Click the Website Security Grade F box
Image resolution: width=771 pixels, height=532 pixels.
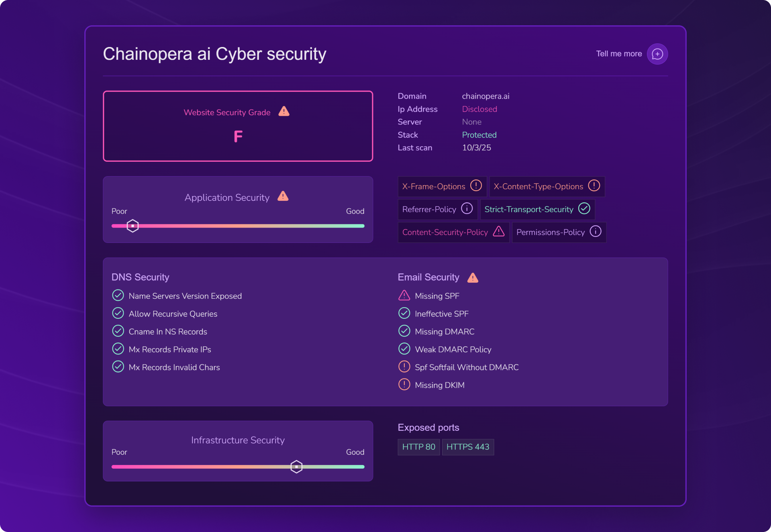(238, 126)
